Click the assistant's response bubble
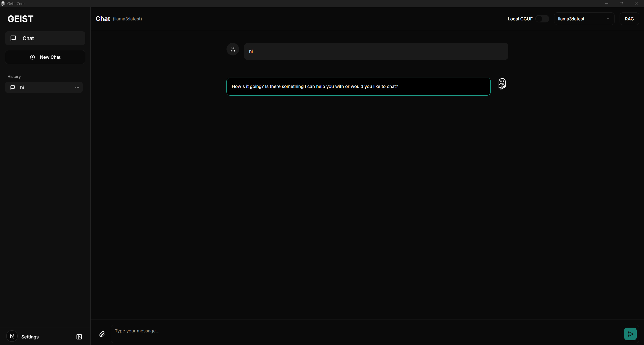 [x=358, y=86]
